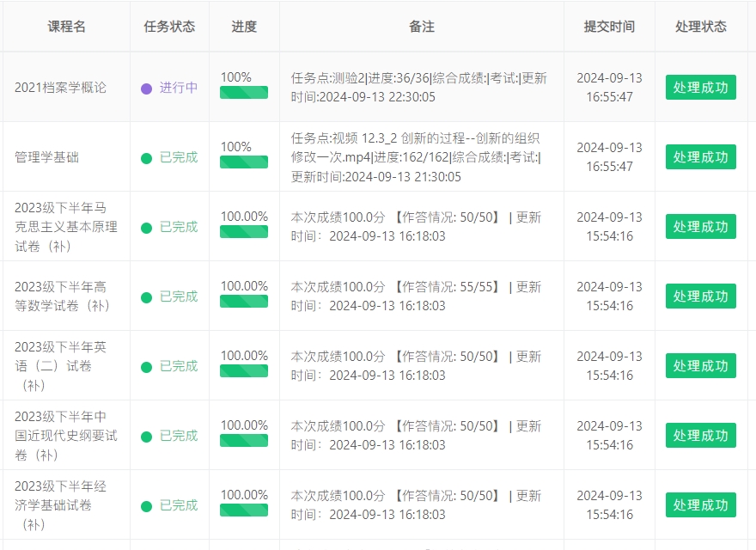
Task: Click progress bar for 2021档案学概论
Action: tap(244, 93)
